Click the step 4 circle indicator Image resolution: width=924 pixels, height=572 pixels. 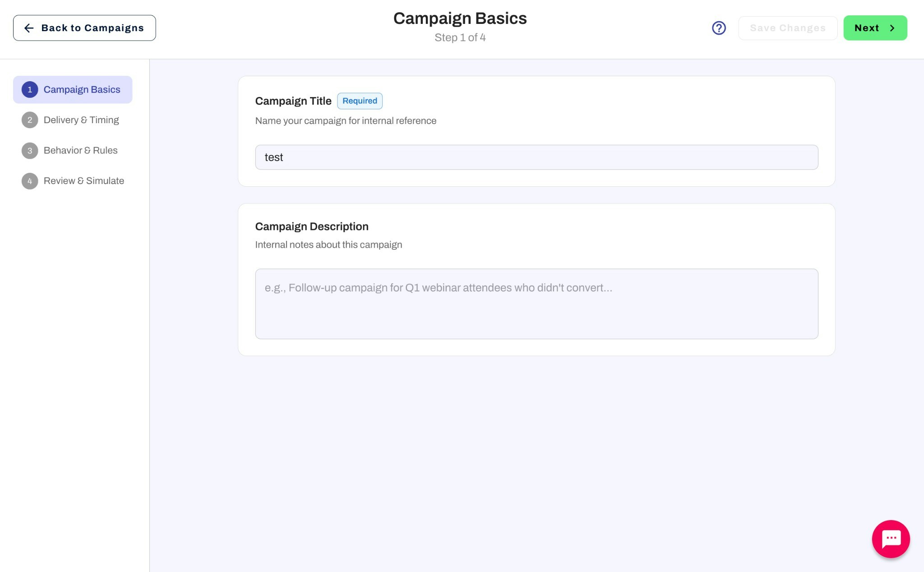click(30, 180)
